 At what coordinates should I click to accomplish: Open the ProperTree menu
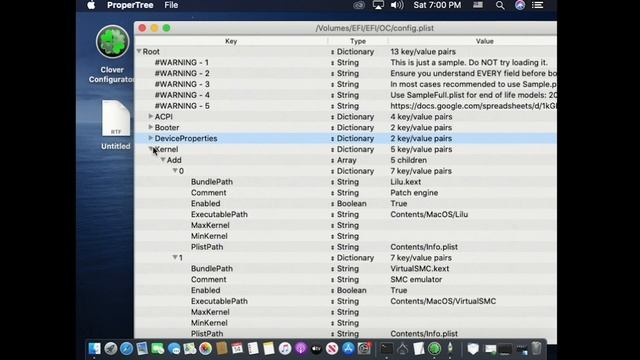point(130,5)
